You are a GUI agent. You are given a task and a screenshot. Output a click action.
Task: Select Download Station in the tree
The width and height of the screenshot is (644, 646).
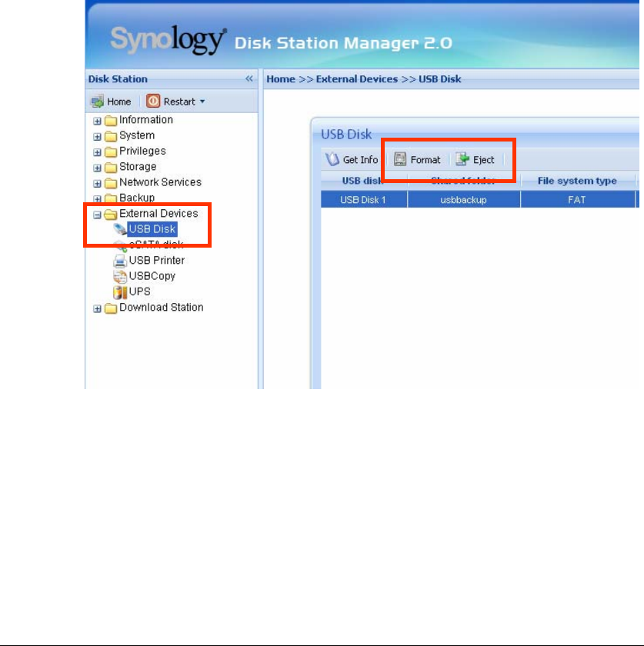(162, 308)
